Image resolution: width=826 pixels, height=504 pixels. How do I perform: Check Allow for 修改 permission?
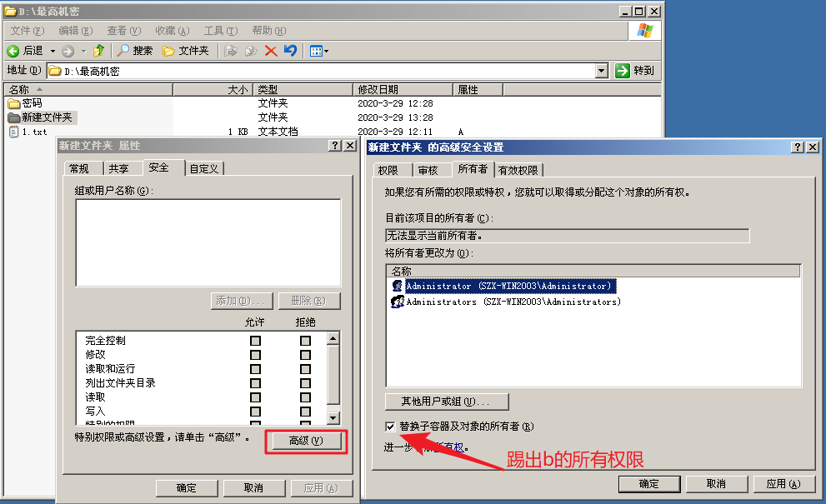pyautogui.click(x=256, y=355)
